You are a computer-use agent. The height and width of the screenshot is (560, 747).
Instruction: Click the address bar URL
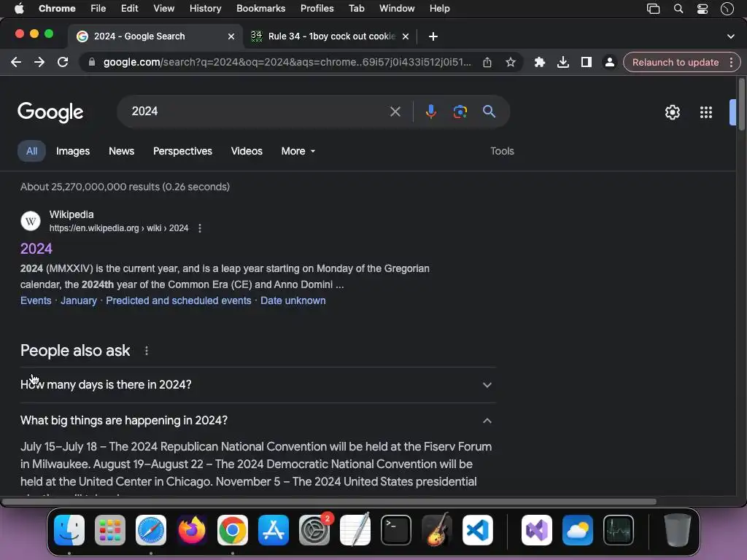coord(287,63)
